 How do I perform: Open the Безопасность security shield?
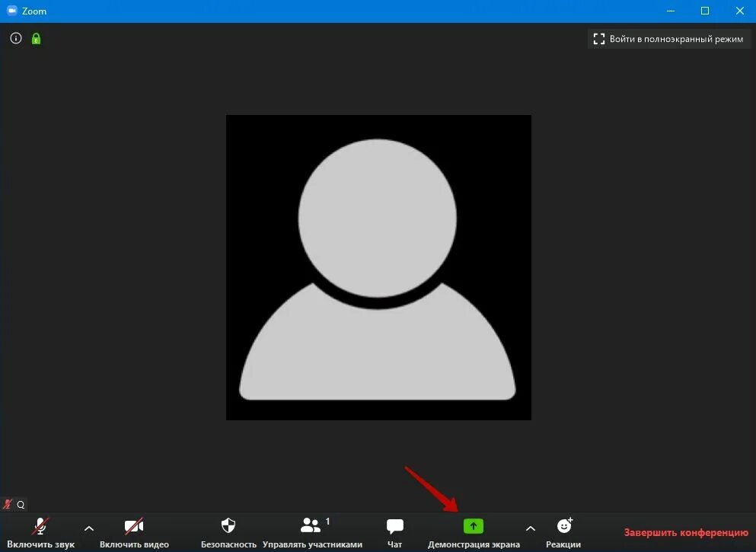click(228, 532)
